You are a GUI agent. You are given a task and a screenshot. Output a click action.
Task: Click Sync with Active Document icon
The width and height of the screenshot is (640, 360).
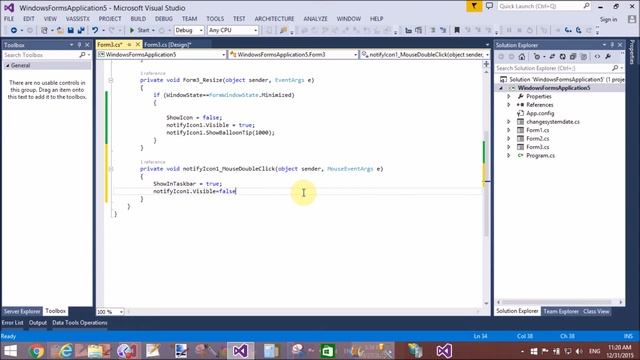(552, 57)
